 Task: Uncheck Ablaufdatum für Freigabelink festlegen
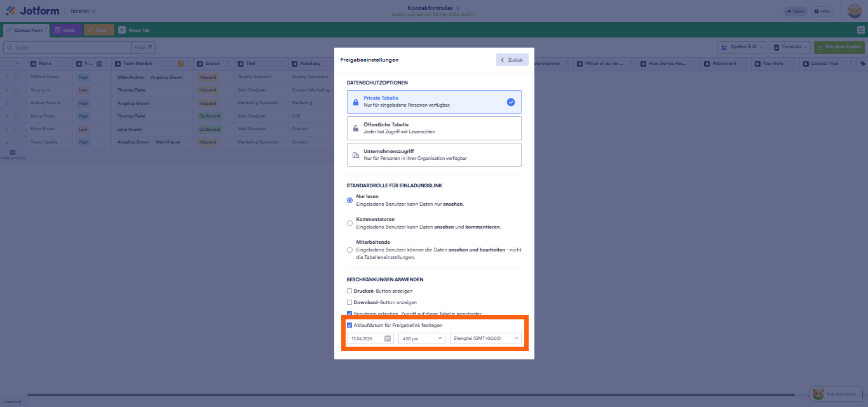349,325
